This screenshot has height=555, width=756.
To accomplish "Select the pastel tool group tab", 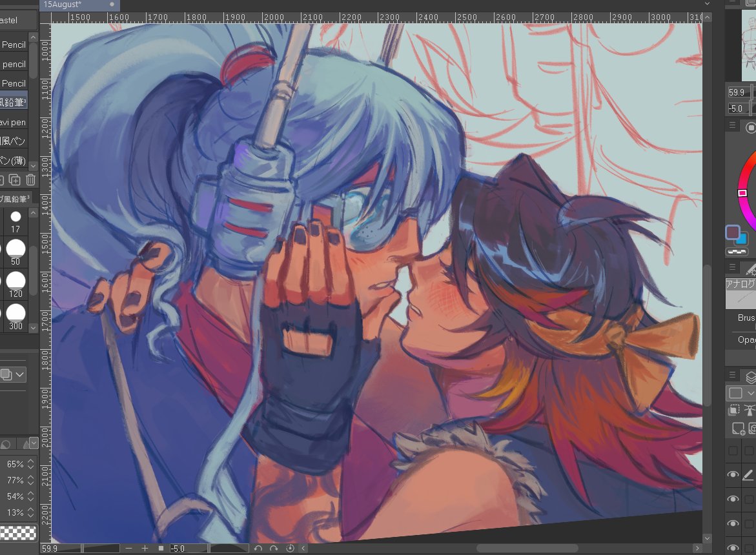I will pyautogui.click(x=18, y=20).
